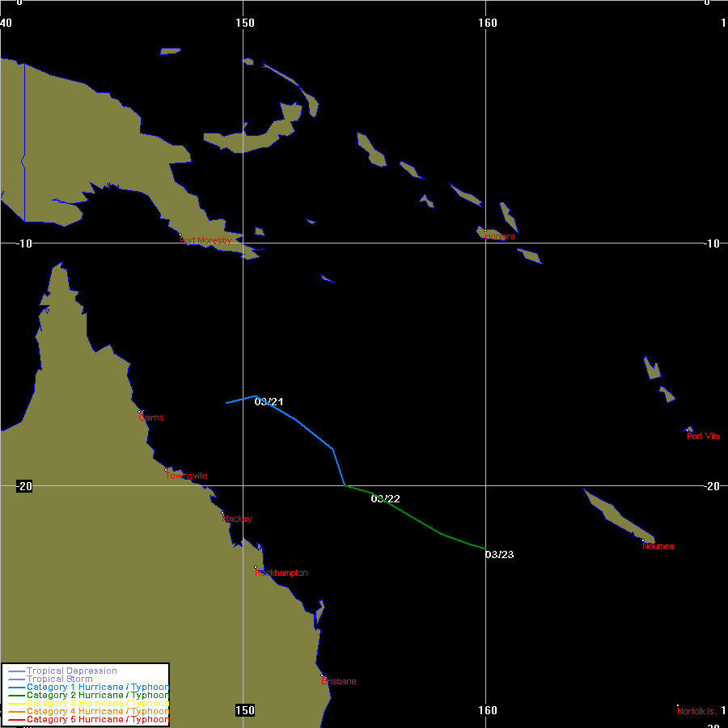Click Category 2 Hurricane legend entry
The image size is (728, 728).
97,695
